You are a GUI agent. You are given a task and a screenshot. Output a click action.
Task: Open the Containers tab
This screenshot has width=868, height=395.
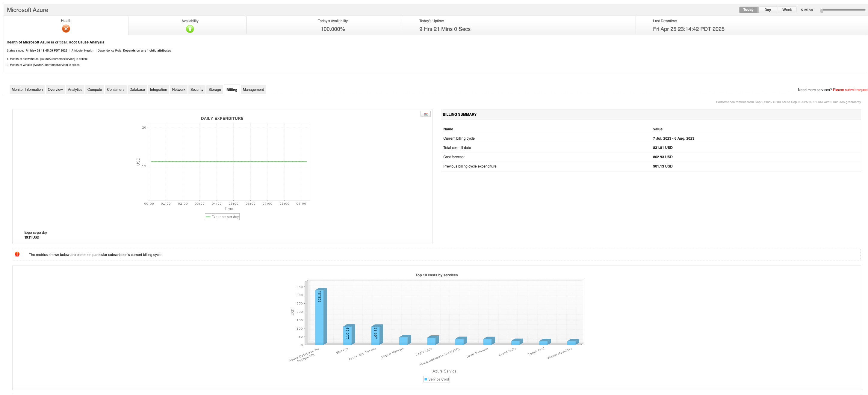click(x=116, y=90)
